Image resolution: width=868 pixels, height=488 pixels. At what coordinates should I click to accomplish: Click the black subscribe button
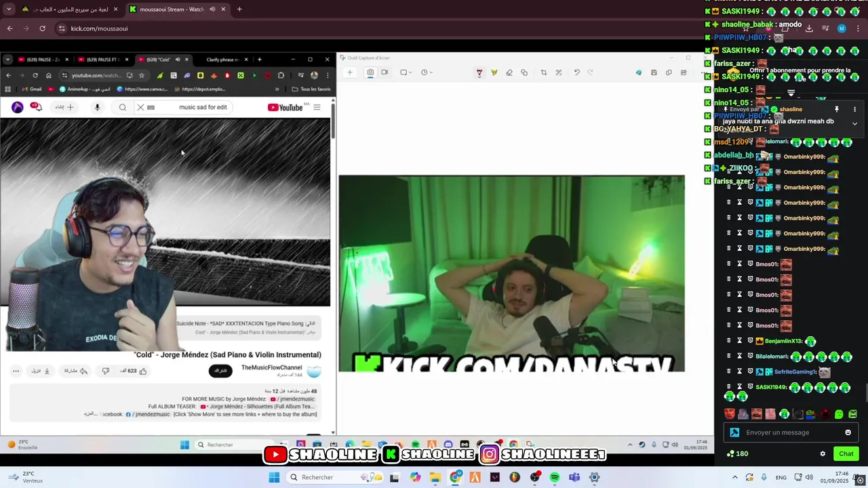coord(220,371)
